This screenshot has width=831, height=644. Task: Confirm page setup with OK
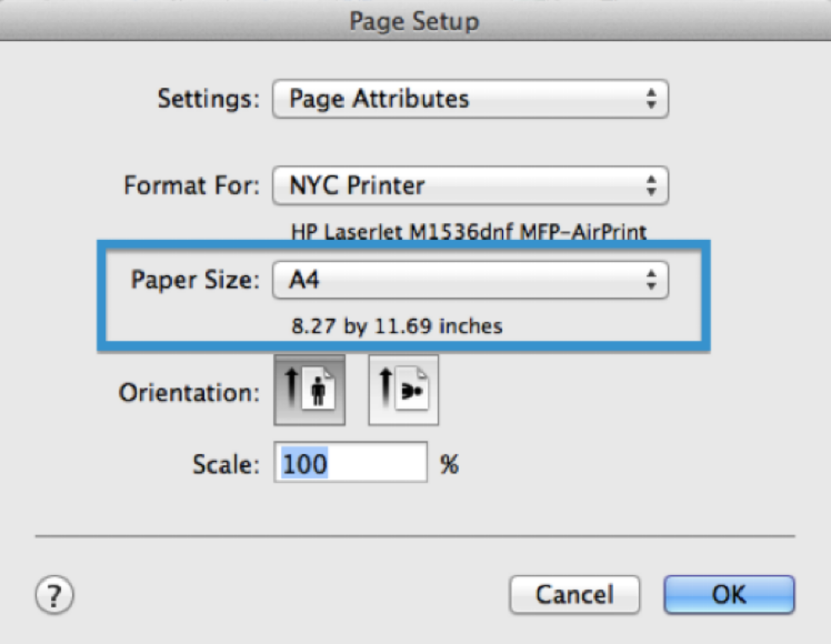click(729, 595)
